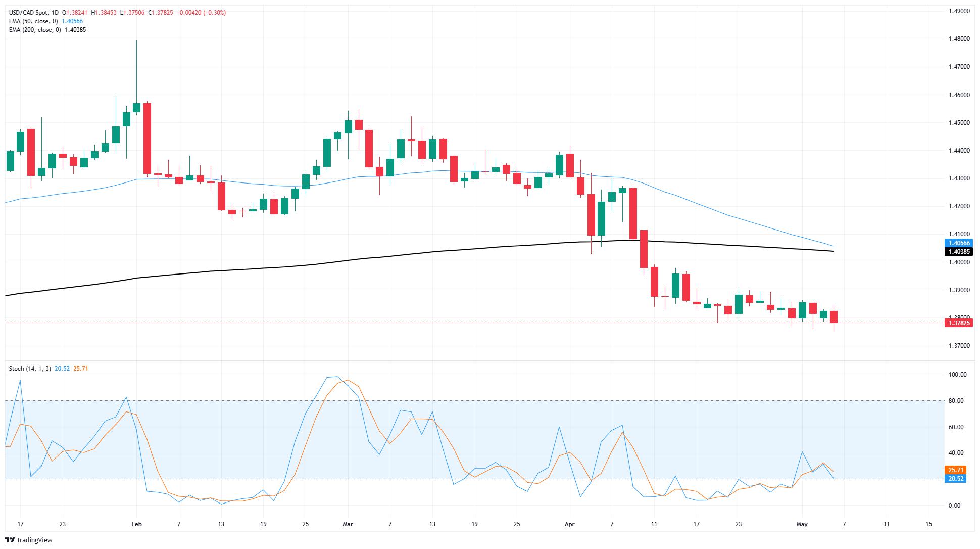Select the Apr label on time axis

569,524
